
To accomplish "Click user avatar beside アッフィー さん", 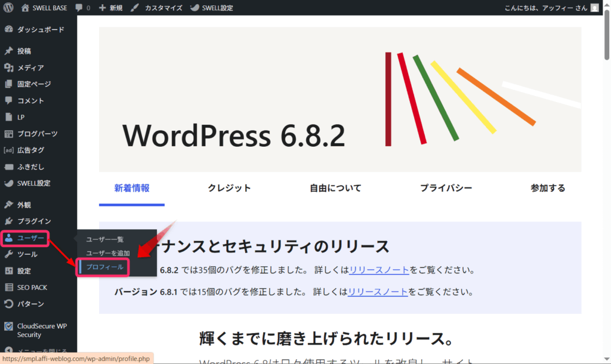I will [x=595, y=8].
